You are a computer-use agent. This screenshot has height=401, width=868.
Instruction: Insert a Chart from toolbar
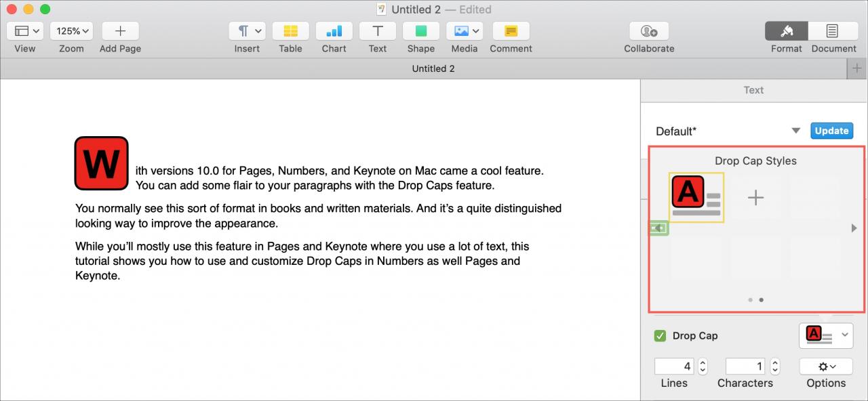334,31
